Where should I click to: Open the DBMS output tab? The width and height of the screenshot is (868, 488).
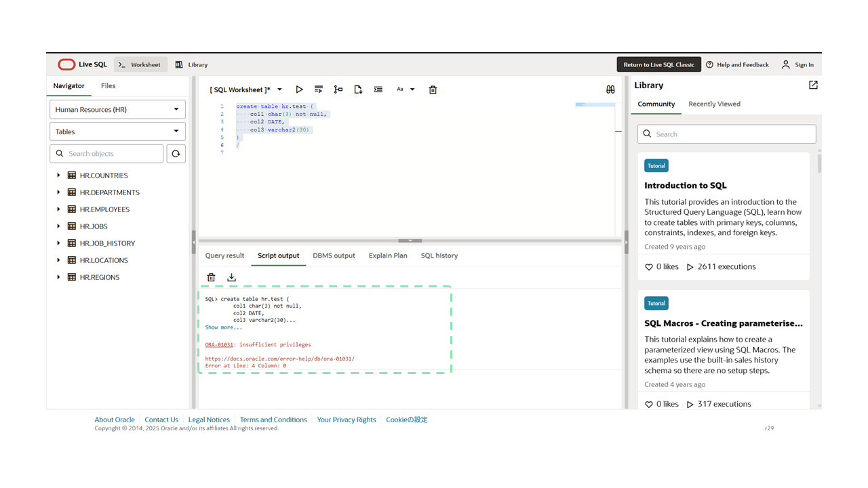point(334,256)
